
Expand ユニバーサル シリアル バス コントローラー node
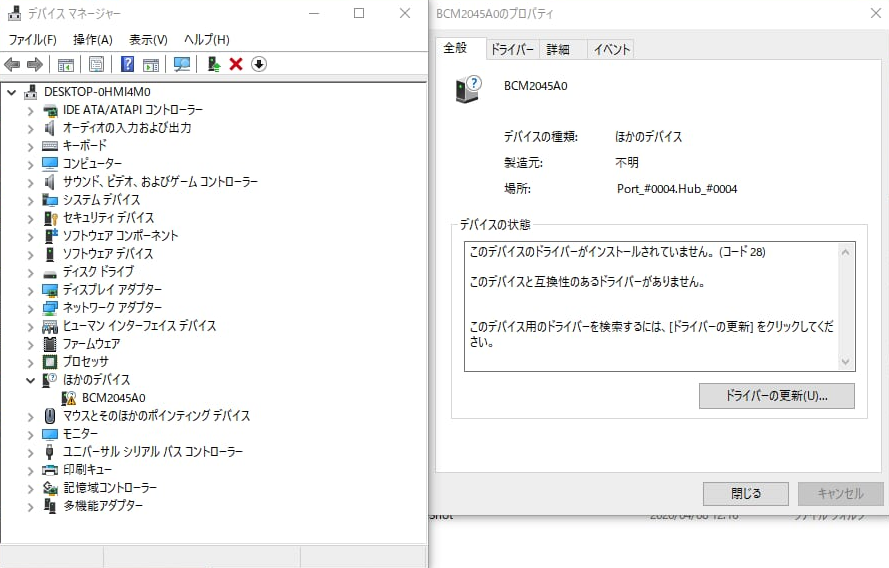point(31,452)
